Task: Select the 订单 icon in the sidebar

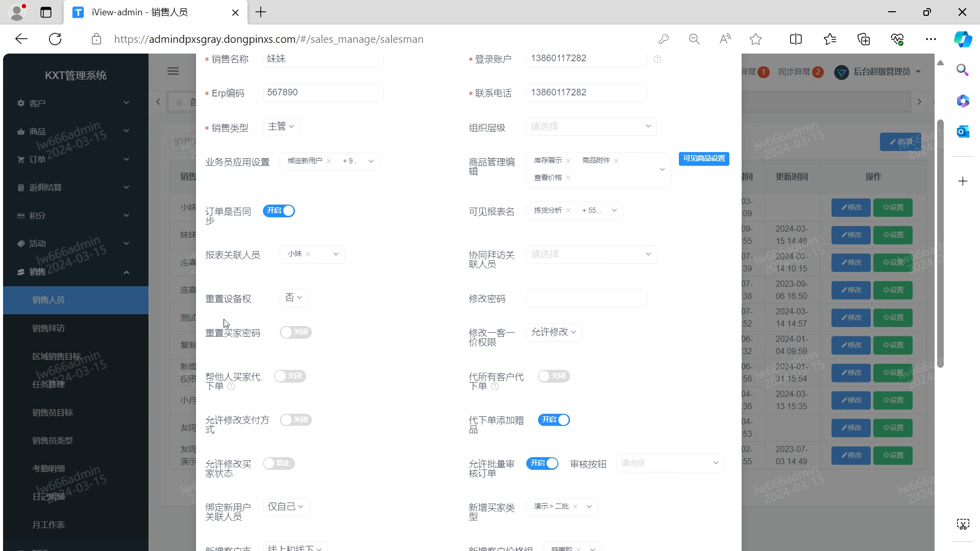Action: (x=20, y=159)
